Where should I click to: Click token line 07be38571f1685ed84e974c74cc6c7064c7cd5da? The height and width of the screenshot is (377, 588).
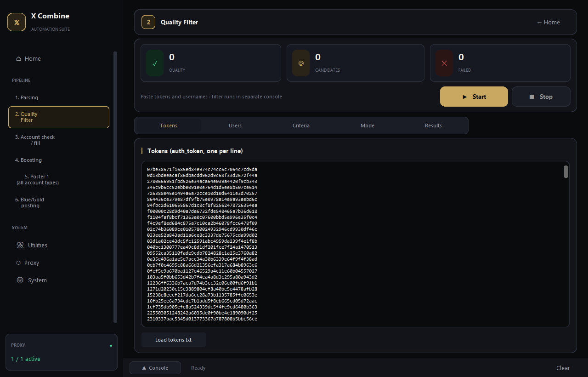coord(202,169)
